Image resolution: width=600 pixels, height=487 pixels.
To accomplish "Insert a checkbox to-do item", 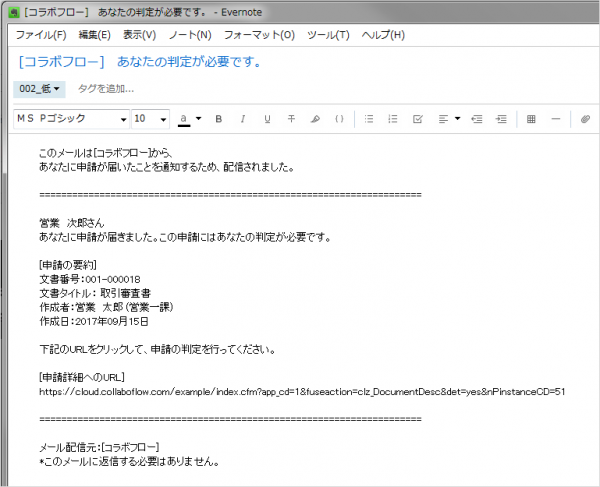I will coord(417,119).
